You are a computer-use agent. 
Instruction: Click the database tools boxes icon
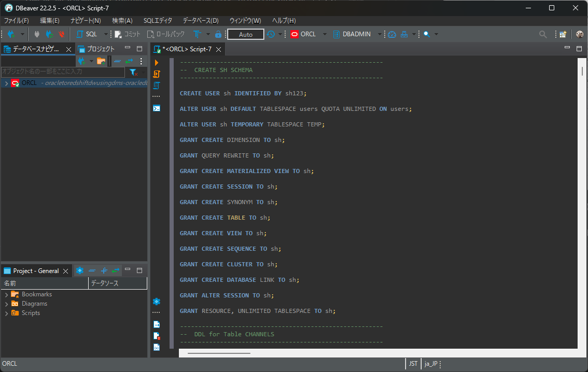[404, 34]
